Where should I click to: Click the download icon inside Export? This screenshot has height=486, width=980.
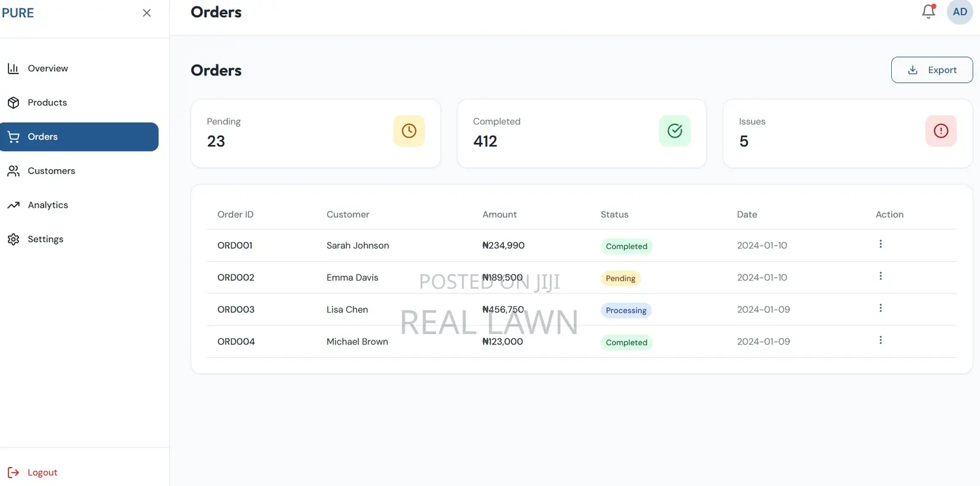point(913,70)
